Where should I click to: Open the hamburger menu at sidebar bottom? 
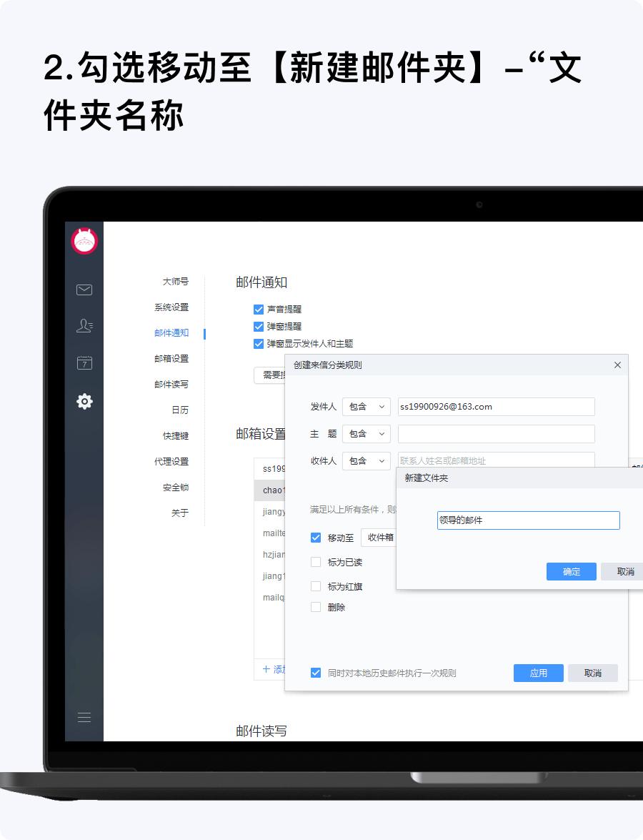(84, 717)
